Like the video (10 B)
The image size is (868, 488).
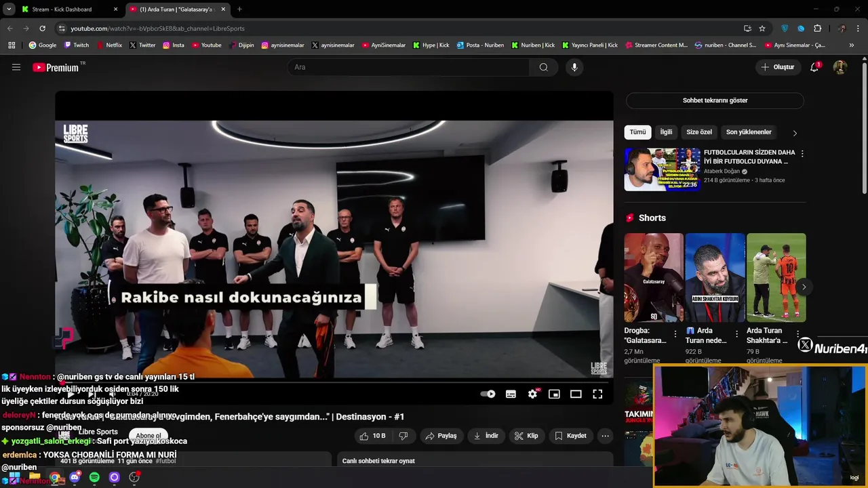coord(372,436)
